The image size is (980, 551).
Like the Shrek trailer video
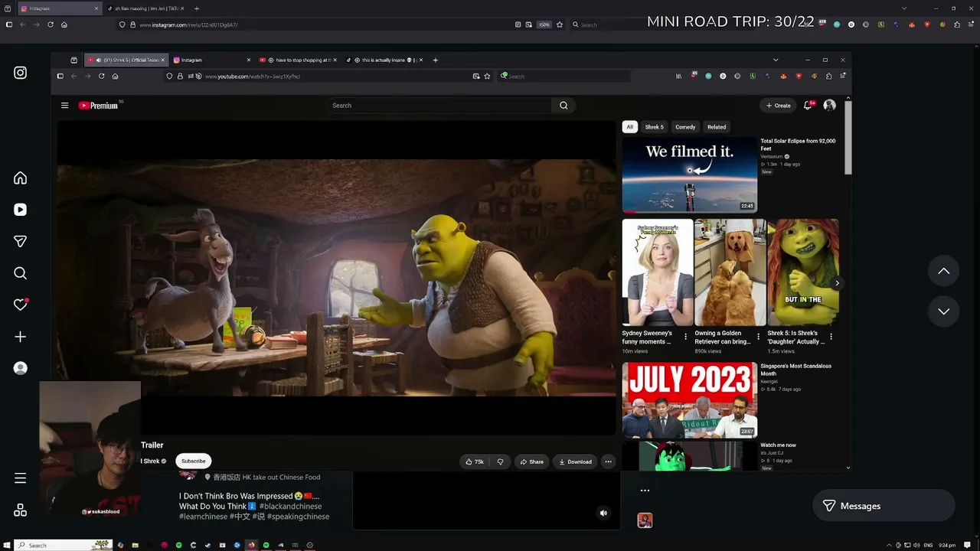[x=475, y=461]
